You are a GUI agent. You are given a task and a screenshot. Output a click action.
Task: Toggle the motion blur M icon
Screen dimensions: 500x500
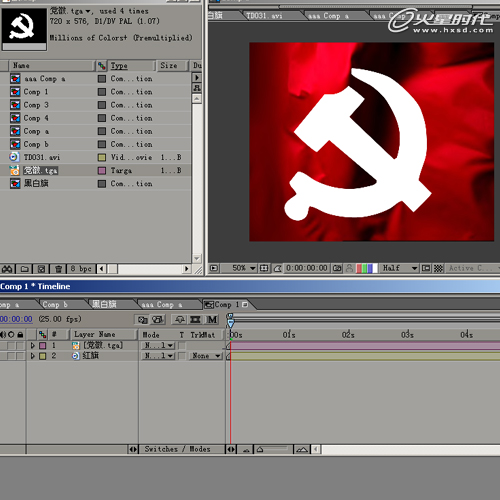(x=212, y=320)
